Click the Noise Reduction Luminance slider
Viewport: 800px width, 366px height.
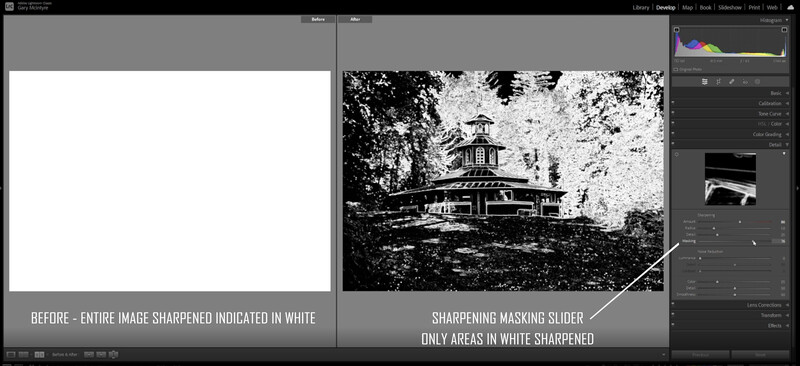[x=735, y=258]
